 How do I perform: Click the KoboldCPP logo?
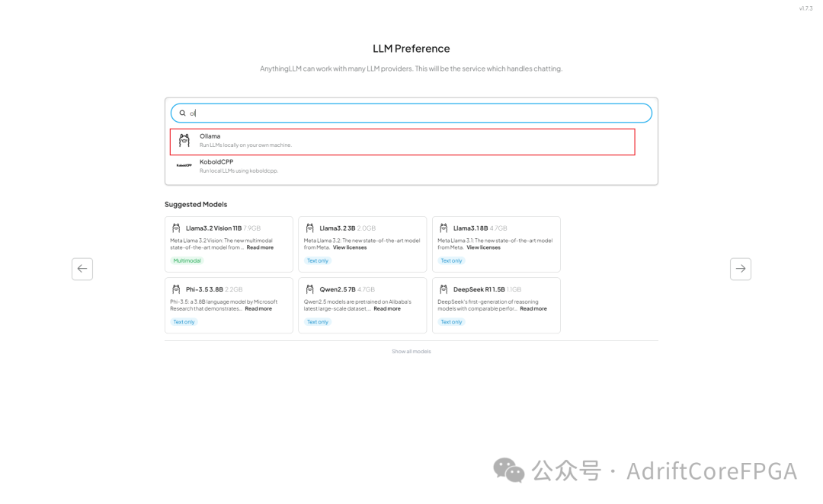tap(184, 165)
